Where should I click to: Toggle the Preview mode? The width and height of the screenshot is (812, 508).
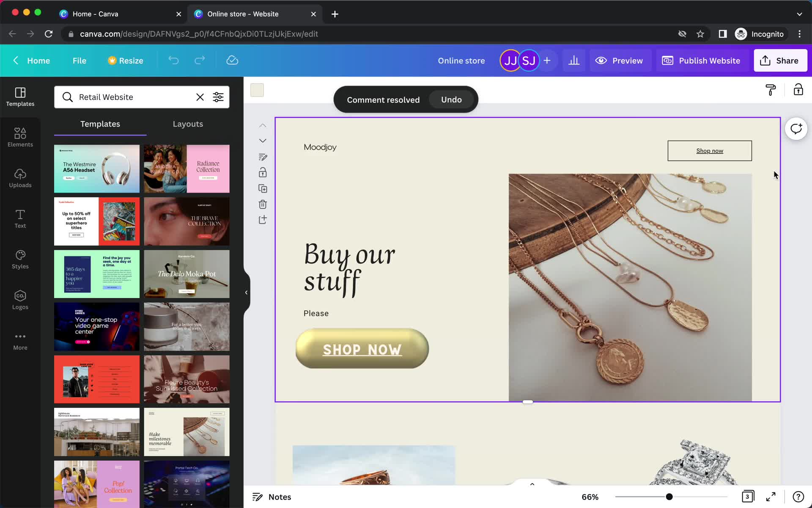[620, 60]
